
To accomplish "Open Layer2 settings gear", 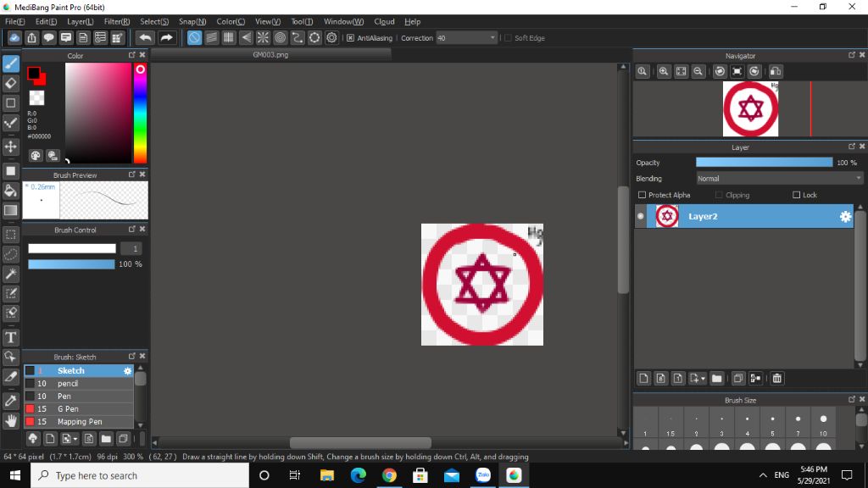I will 845,216.
